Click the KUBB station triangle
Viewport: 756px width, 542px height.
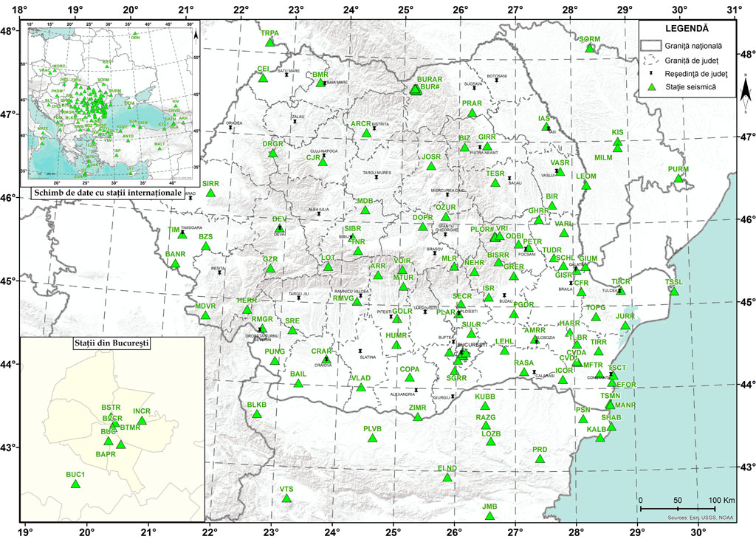(485, 406)
